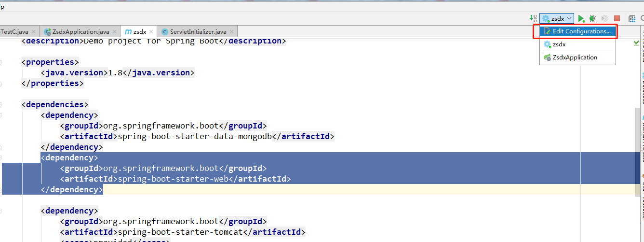
Task: Close the ZsdxApplication.java tab
Action: (x=114, y=31)
